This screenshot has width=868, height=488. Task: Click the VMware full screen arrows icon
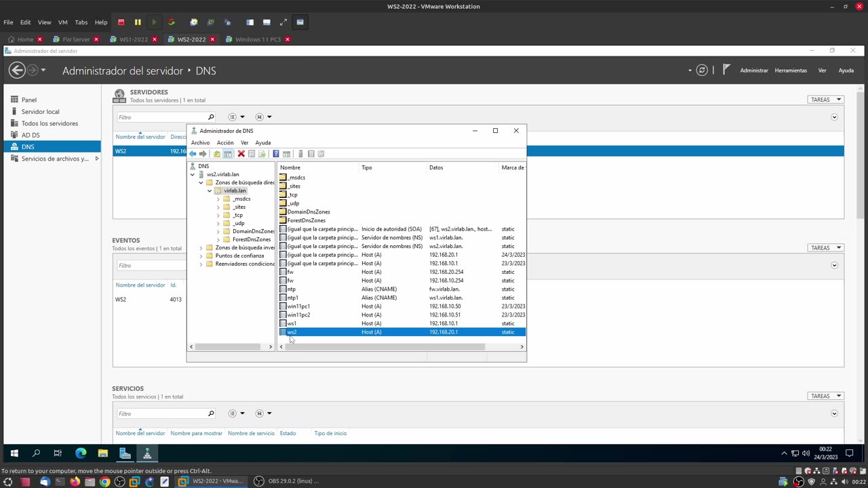tap(283, 22)
